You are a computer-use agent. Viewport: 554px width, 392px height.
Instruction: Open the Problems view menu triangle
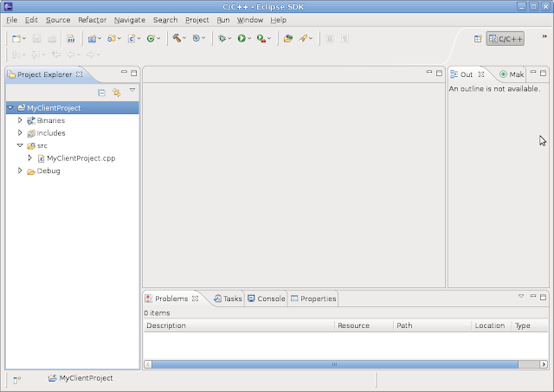pyautogui.click(x=521, y=296)
